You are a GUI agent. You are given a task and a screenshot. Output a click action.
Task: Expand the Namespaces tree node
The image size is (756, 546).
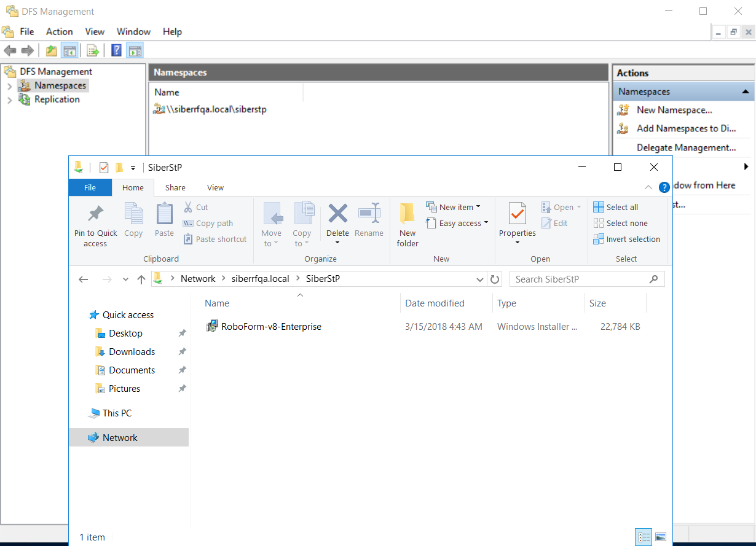[9, 86]
